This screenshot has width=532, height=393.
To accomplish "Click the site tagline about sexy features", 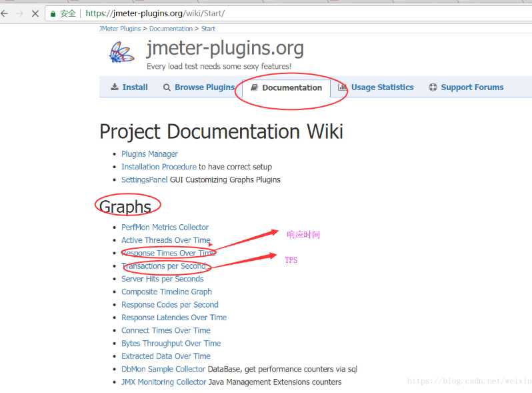I will point(219,66).
